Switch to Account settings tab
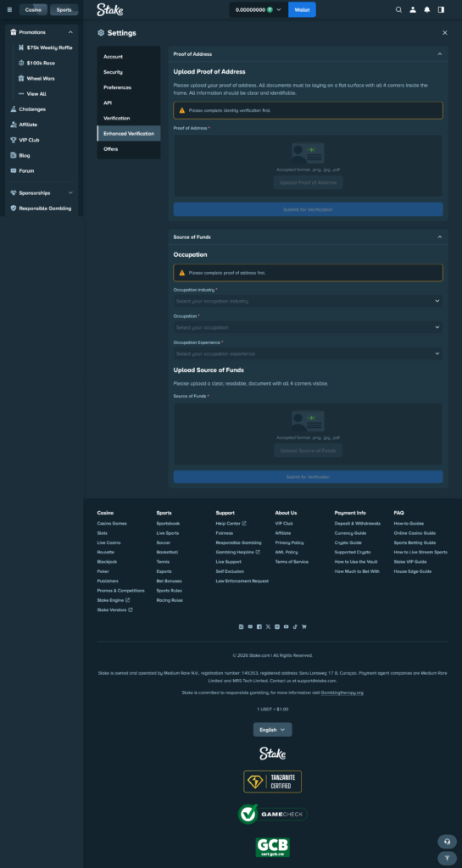Image resolution: width=462 pixels, height=868 pixels. [x=128, y=57]
